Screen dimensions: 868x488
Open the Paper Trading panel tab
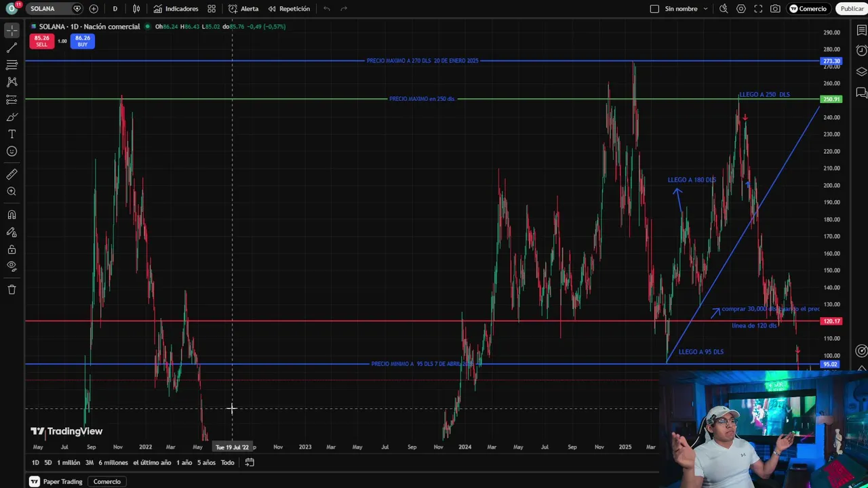click(56, 482)
